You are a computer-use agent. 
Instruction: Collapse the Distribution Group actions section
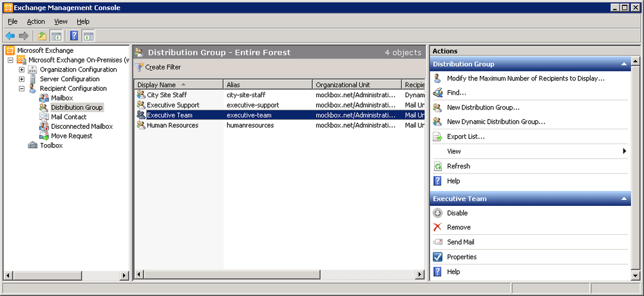click(623, 64)
